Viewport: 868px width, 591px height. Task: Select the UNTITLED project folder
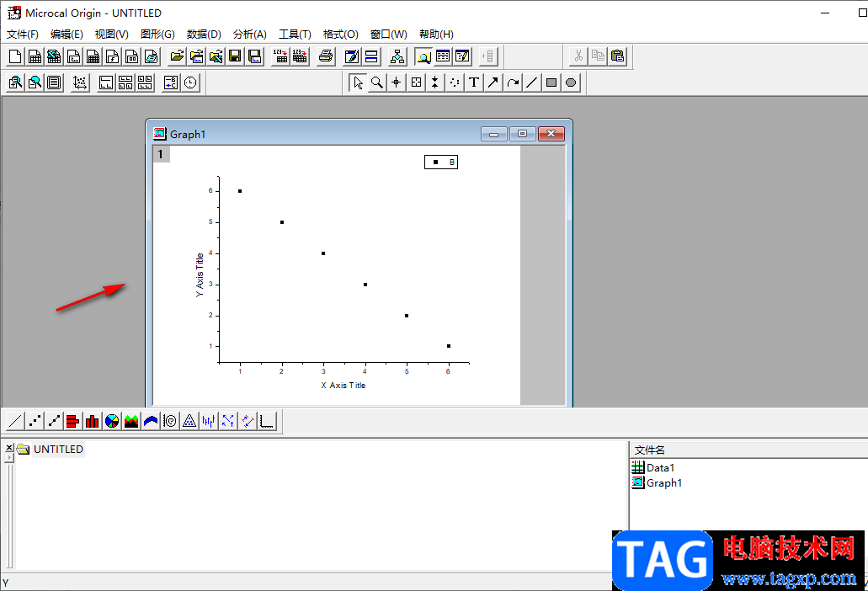pos(51,450)
